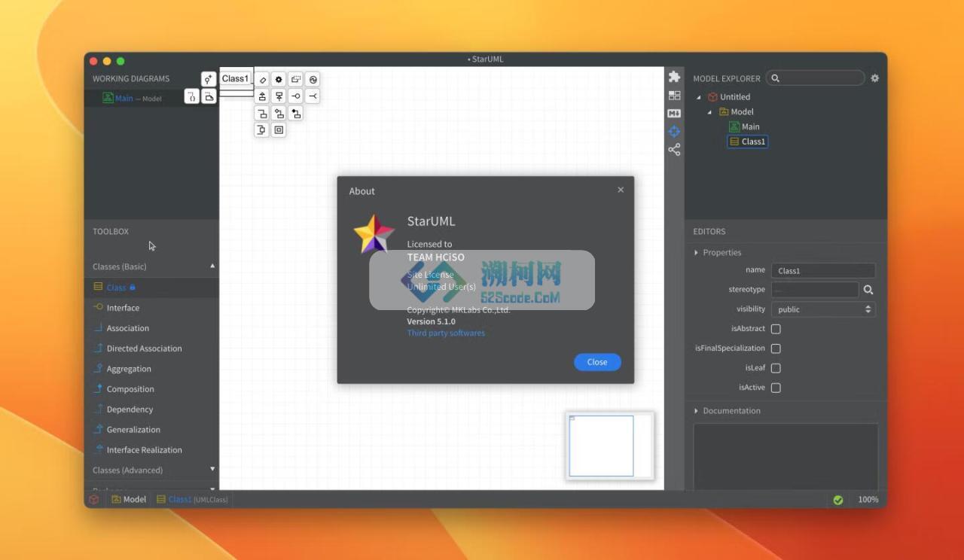
Task: Select the Directed Association tool
Action: click(x=151, y=348)
